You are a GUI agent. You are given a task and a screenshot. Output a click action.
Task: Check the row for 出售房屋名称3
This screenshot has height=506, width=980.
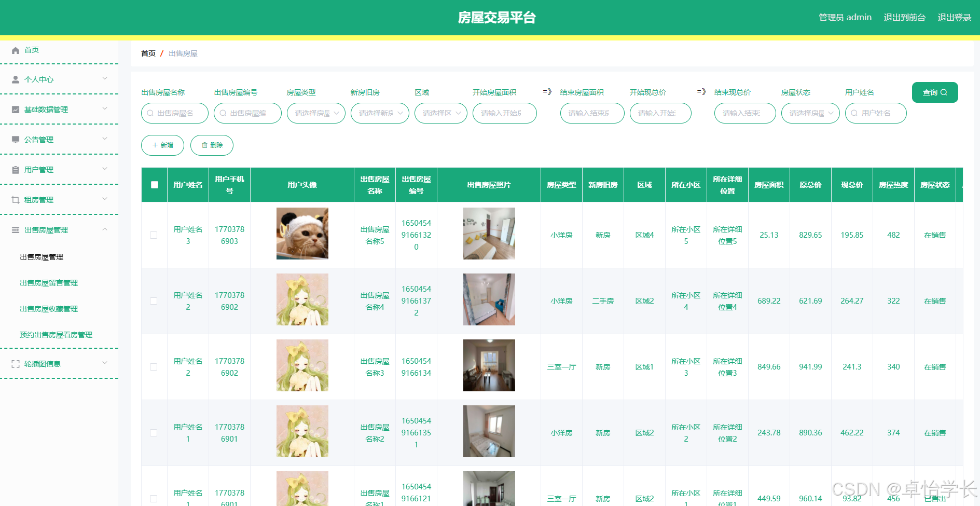pos(154,367)
